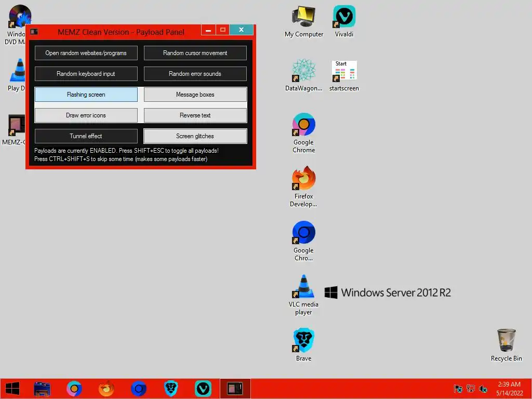This screenshot has width=532, height=399.
Task: Click the 'Press CTRL+SHIFT+S to skip' text
Action: [121, 159]
